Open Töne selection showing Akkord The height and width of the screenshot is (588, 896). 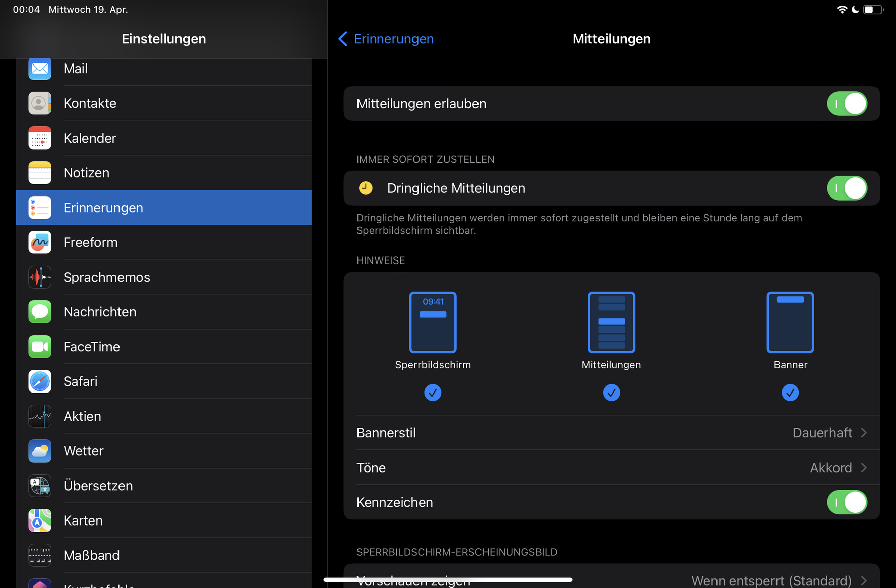tap(611, 468)
